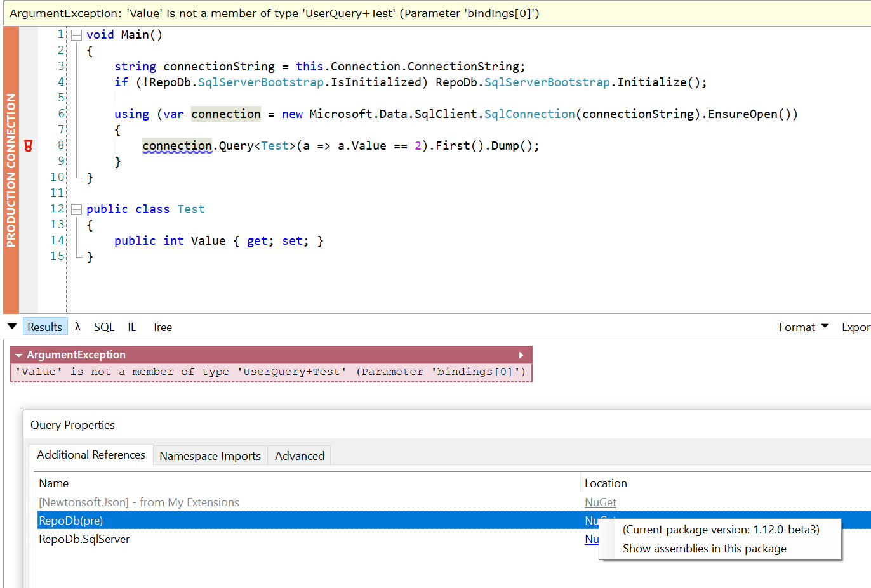The width and height of the screenshot is (871, 588).
Task: Switch to the IL results view
Action: point(131,327)
